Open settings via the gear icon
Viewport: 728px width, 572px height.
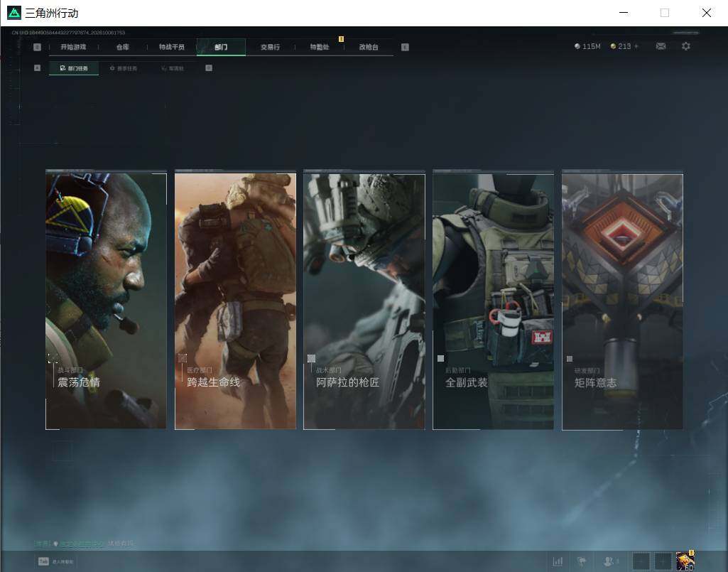686,46
